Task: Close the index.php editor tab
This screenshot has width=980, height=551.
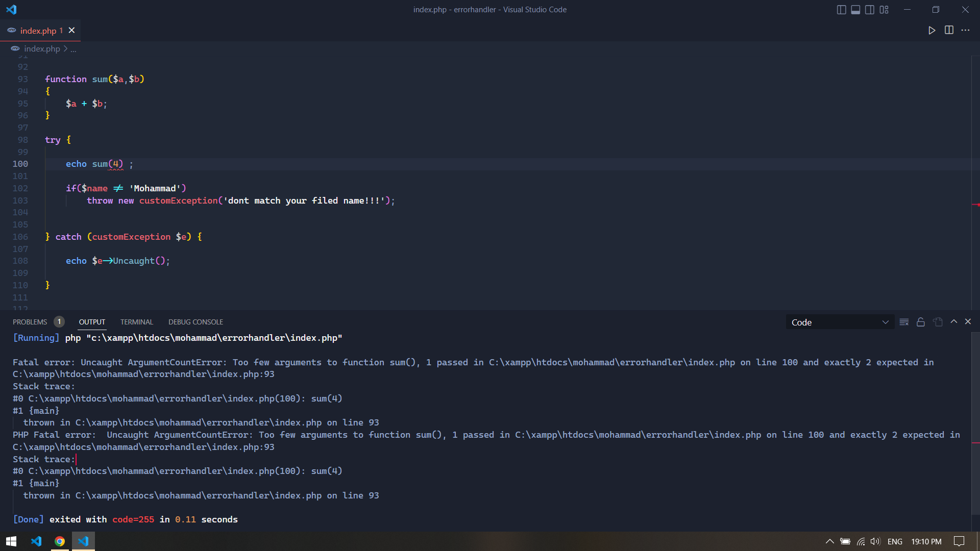Action: (71, 30)
